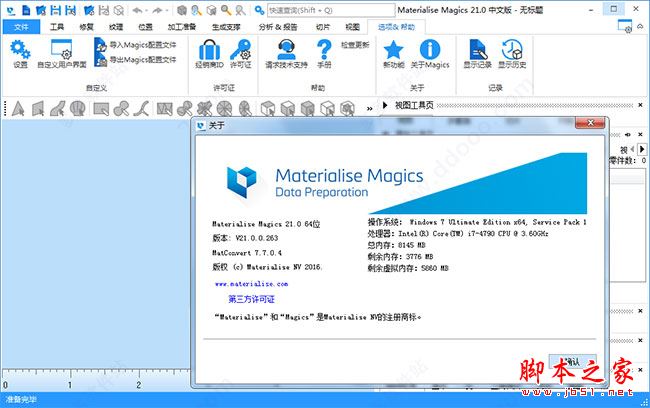Screen dimensions: 650x408
Task: Switch to the 位置 tab
Action: (146, 27)
